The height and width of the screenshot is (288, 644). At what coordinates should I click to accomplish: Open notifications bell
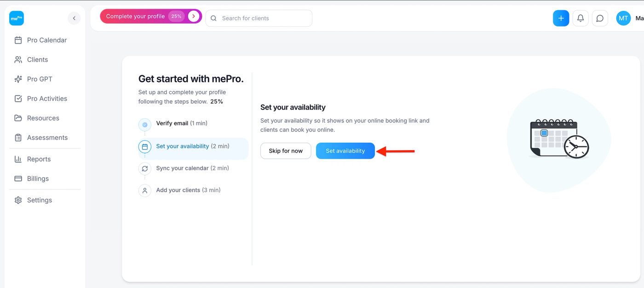[581, 18]
